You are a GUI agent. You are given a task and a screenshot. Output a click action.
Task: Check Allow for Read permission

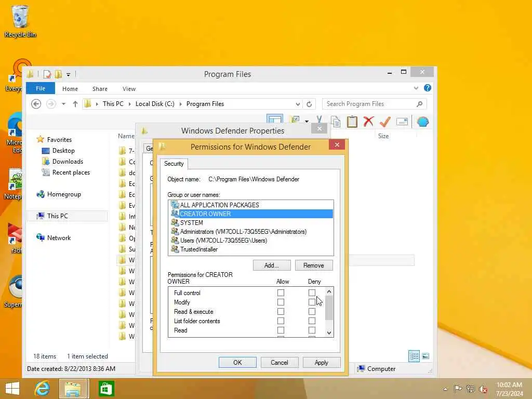click(x=281, y=330)
